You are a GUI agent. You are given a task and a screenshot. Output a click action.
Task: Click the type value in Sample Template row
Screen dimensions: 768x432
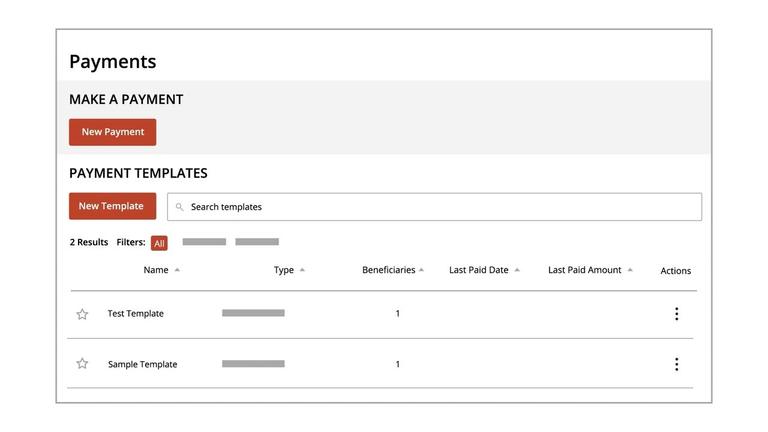[253, 364]
